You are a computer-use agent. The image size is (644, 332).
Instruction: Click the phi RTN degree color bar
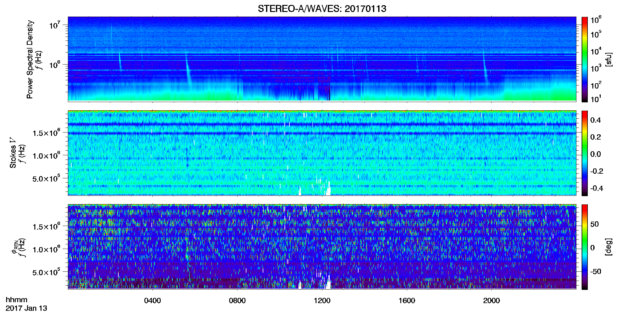(x=585, y=247)
